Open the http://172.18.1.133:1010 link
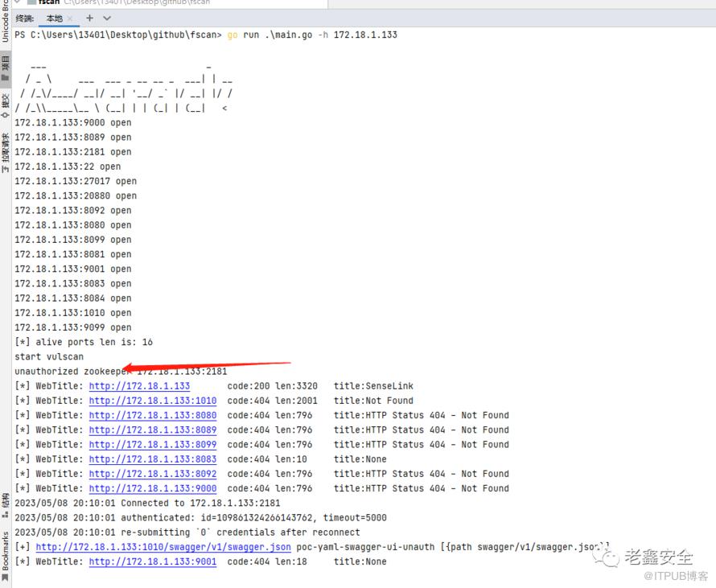716x588 pixels. tap(152, 401)
